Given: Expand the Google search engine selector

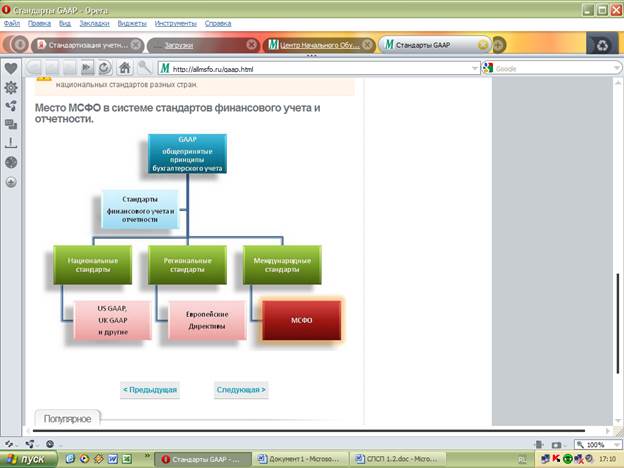Looking at the screenshot, I should (x=489, y=69).
